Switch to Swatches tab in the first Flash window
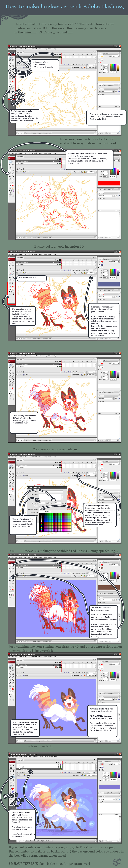This screenshot has width=128, height=868. [107, 54]
